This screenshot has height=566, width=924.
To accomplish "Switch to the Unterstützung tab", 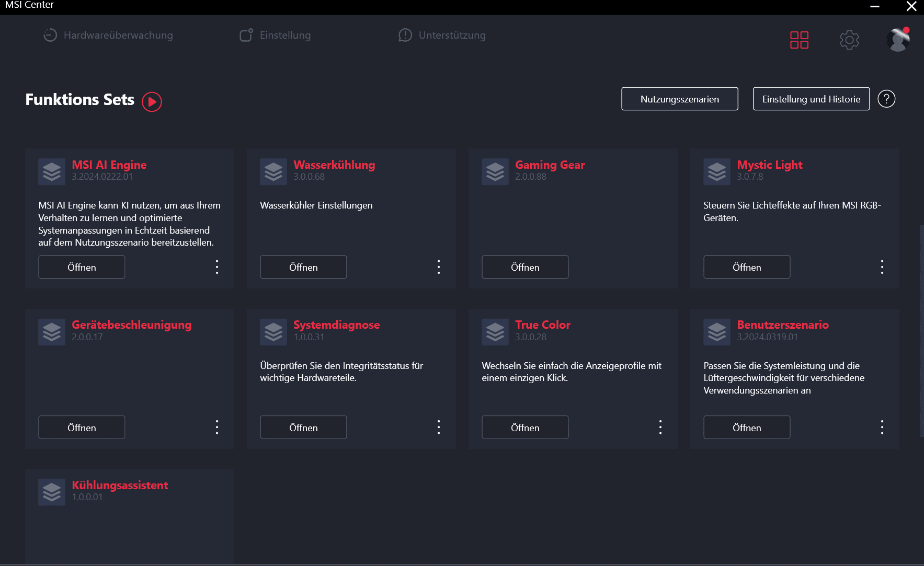I will point(442,35).
